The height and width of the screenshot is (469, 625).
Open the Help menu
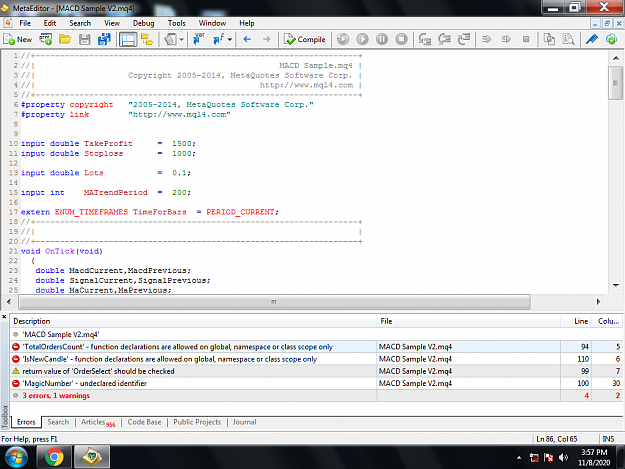pyautogui.click(x=247, y=23)
